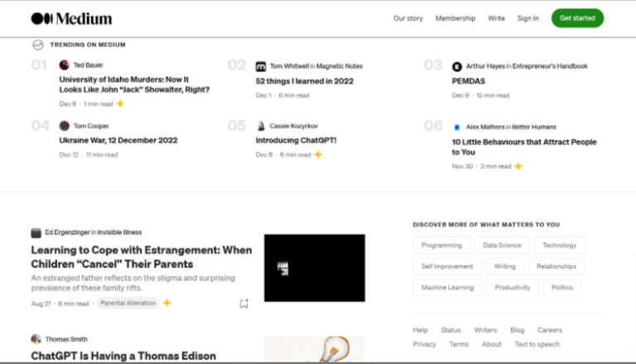Open ChatGPT Is Having a Thomas Edison
Screen dimensions: 636x364
tap(123, 356)
